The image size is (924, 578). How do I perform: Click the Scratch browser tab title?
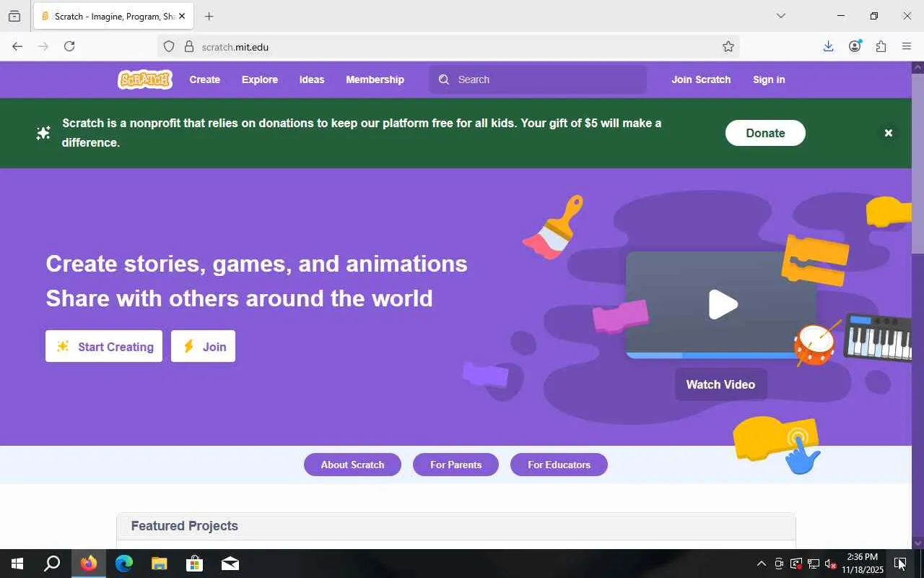(114, 16)
